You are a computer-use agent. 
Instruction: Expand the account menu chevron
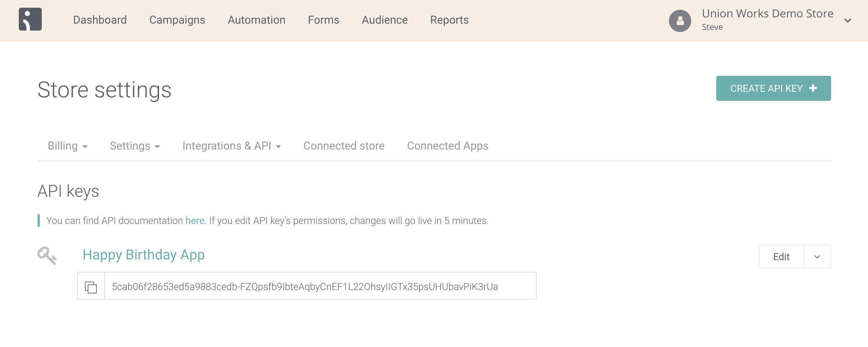pyautogui.click(x=848, y=21)
